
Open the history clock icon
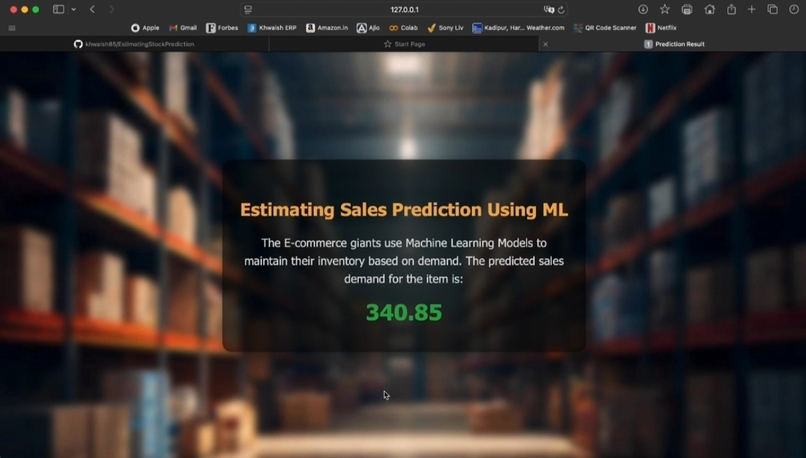point(794,9)
